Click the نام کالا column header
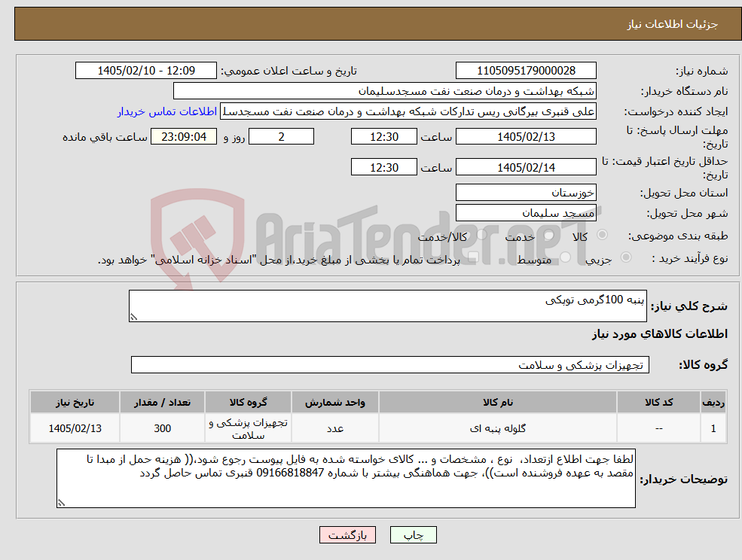This screenshot has height=560, width=742. (498, 403)
